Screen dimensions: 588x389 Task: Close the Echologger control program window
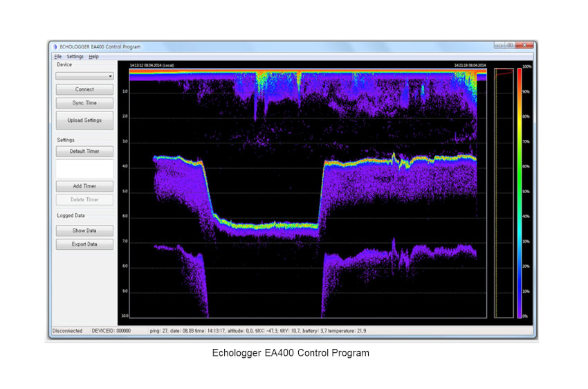coord(524,46)
